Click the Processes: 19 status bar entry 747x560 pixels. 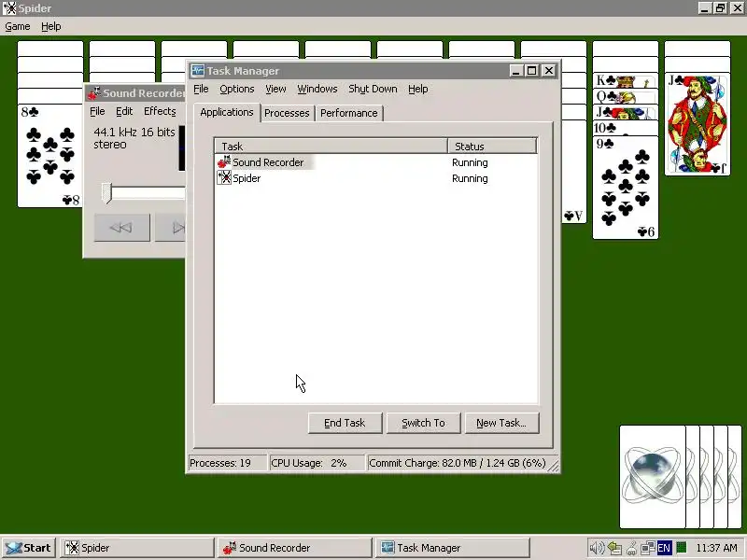pyautogui.click(x=228, y=463)
